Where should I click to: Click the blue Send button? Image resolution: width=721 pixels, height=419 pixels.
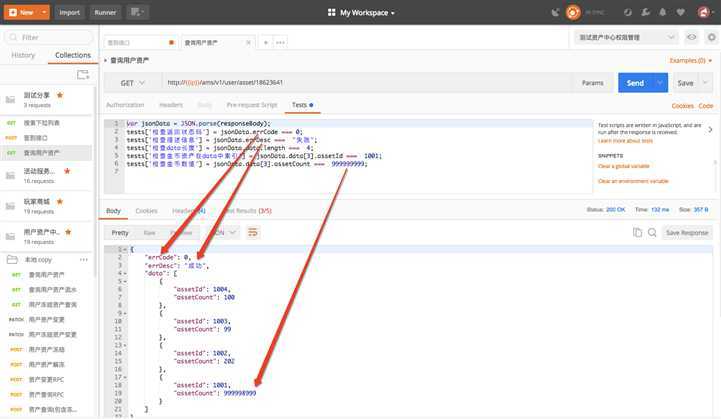(x=635, y=83)
